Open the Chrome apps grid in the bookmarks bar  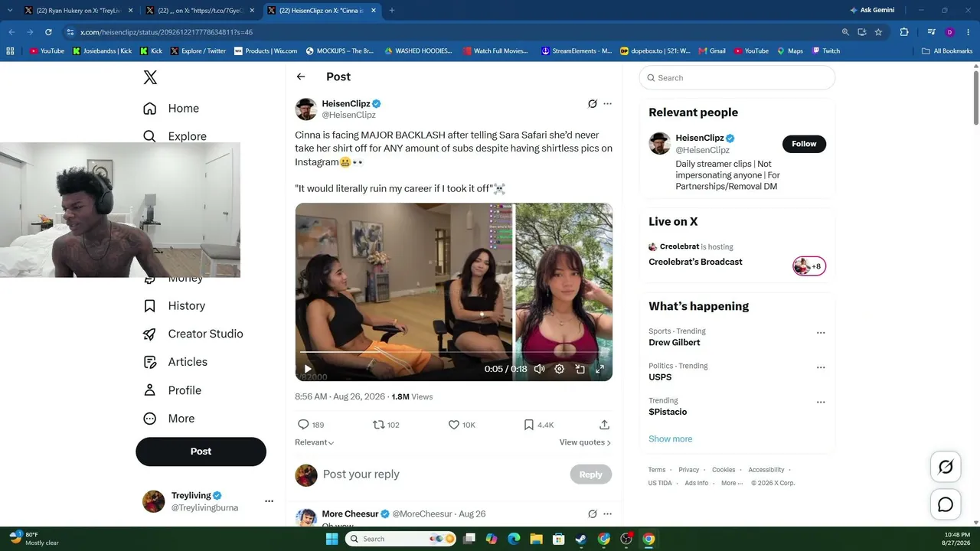coord(10,51)
